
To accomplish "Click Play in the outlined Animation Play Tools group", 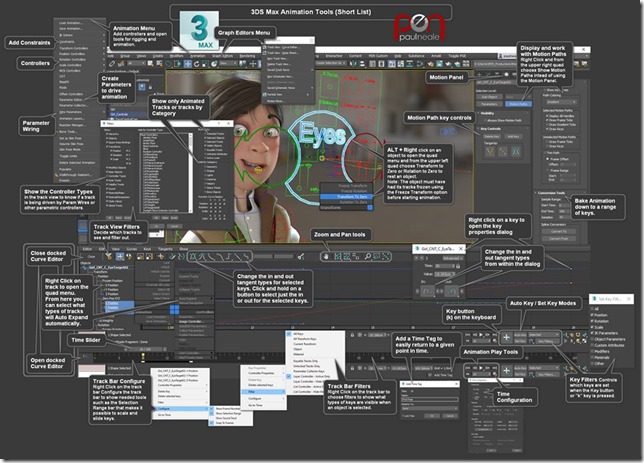I will (481, 368).
